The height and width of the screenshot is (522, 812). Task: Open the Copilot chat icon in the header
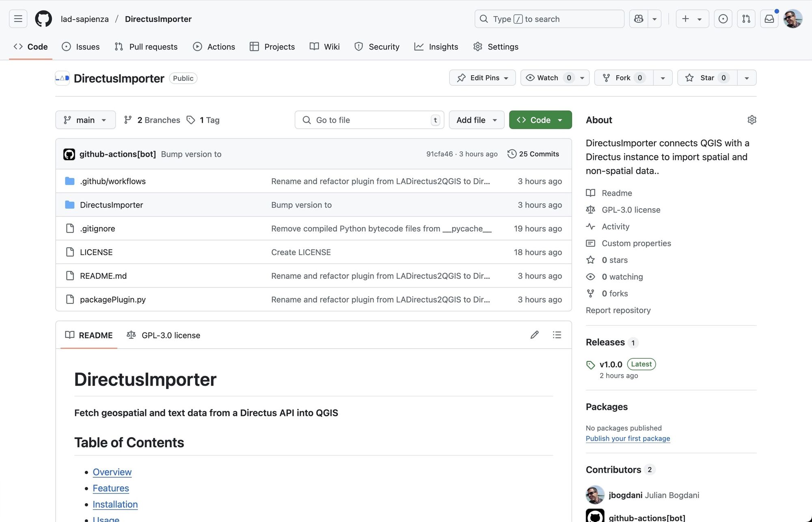(638, 19)
